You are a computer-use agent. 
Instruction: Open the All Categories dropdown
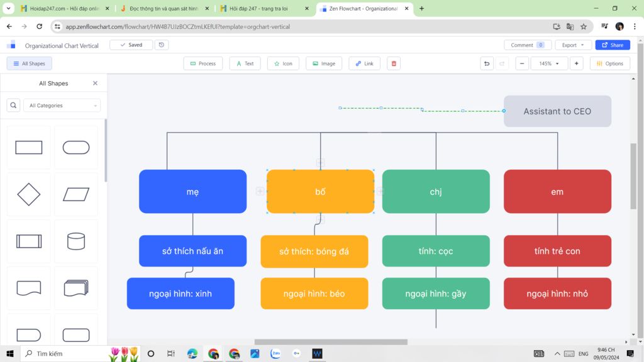click(62, 106)
